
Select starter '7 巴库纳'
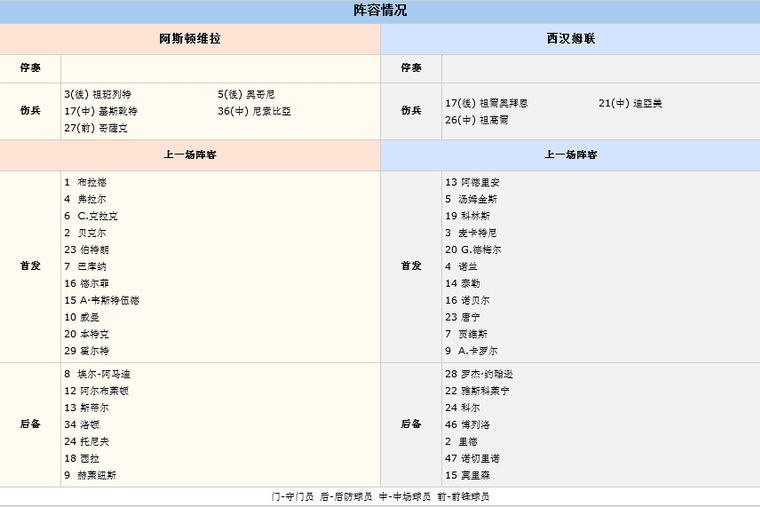(85, 267)
